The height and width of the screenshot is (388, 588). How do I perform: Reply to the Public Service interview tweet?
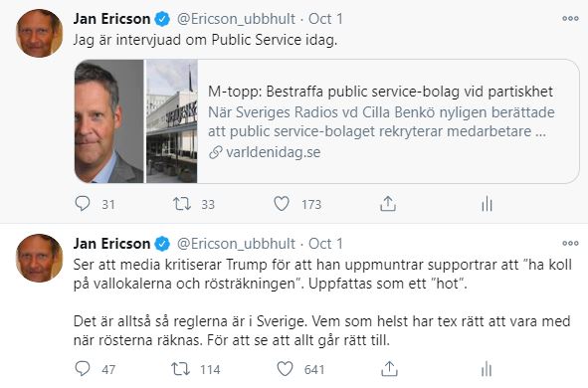click(83, 204)
